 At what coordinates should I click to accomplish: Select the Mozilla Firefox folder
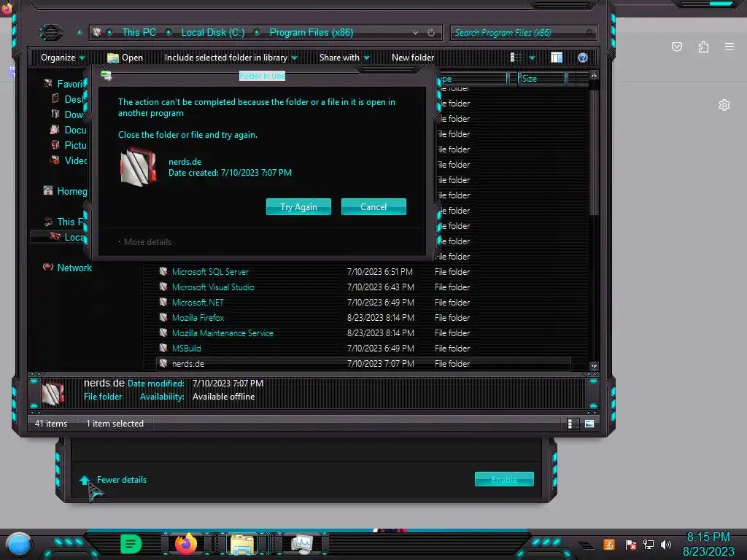coord(198,318)
